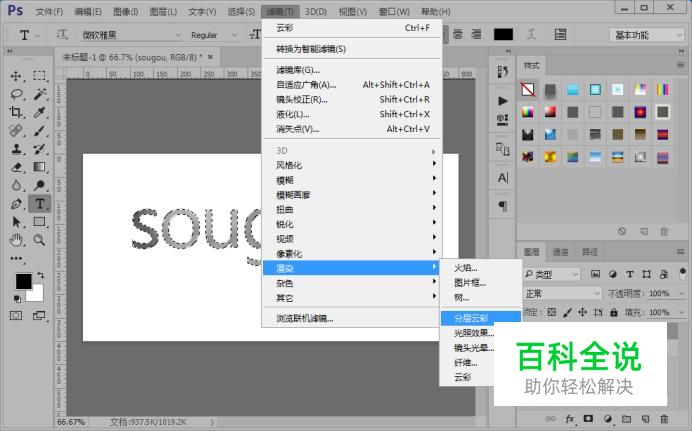
Task: Click the layer style fx button
Action: [x=570, y=418]
